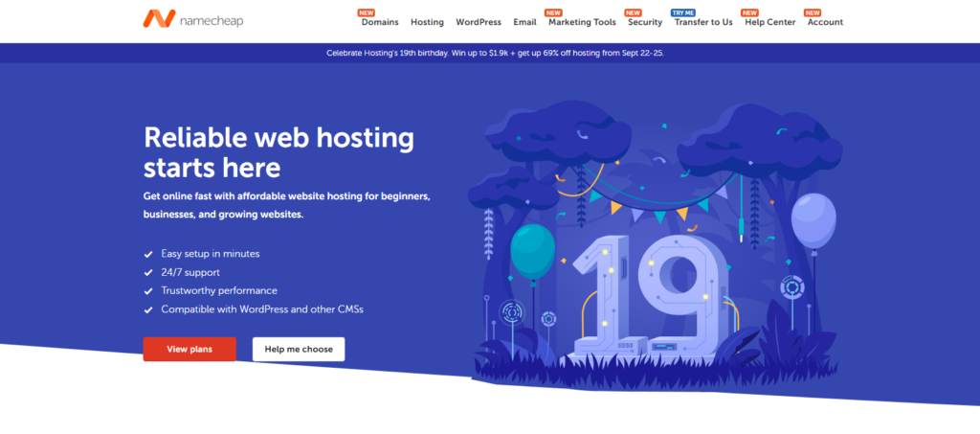The height and width of the screenshot is (434, 980).
Task: Click 'Compatible with WordPress and other CMSs'
Action: click(262, 308)
